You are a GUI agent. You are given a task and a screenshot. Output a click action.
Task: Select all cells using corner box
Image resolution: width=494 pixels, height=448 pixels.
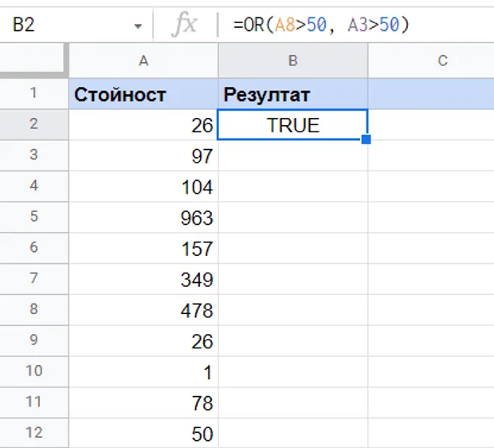(x=33, y=60)
